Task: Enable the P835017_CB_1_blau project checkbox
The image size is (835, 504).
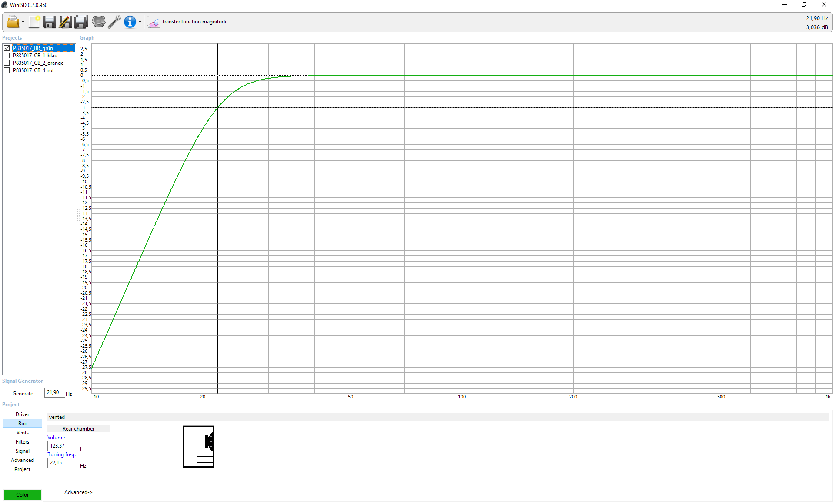Action: 7,56
